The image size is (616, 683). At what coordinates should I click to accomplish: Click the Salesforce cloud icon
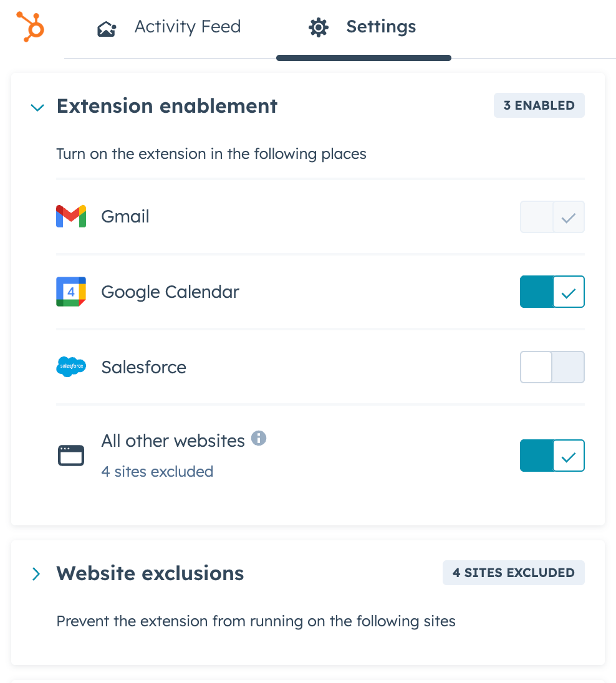pos(71,366)
